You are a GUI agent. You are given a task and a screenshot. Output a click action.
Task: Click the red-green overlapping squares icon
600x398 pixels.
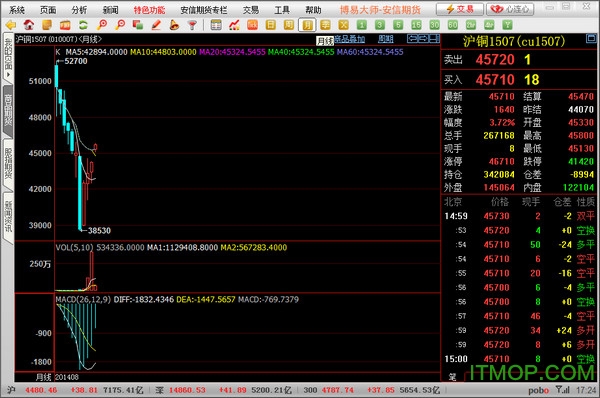coord(138,25)
